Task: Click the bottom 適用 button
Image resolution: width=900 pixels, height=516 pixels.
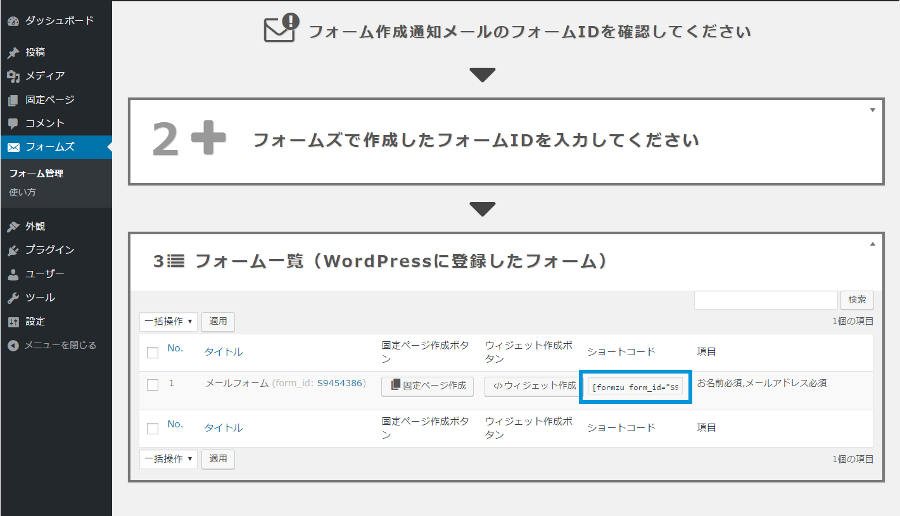Action: tap(218, 459)
